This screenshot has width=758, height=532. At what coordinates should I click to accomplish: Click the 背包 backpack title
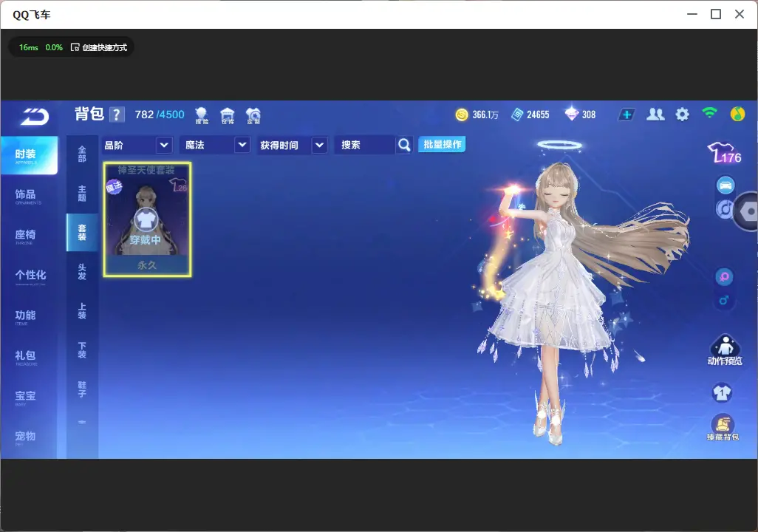(89, 114)
